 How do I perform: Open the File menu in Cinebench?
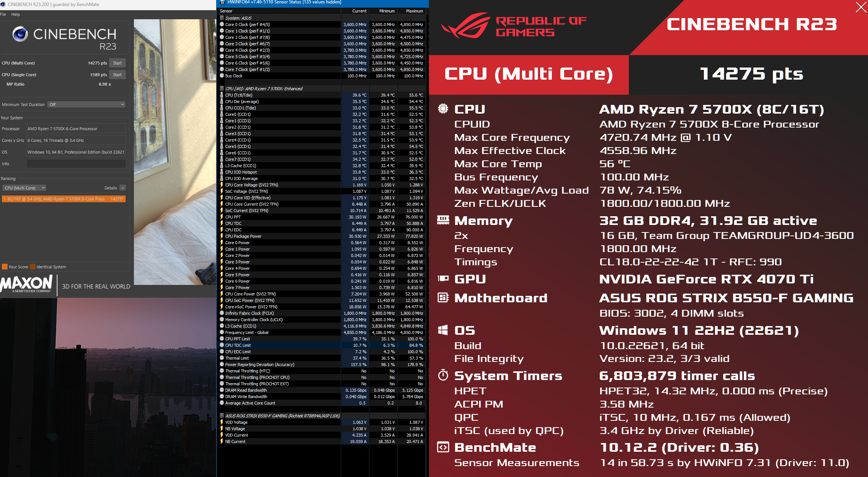tap(3, 14)
